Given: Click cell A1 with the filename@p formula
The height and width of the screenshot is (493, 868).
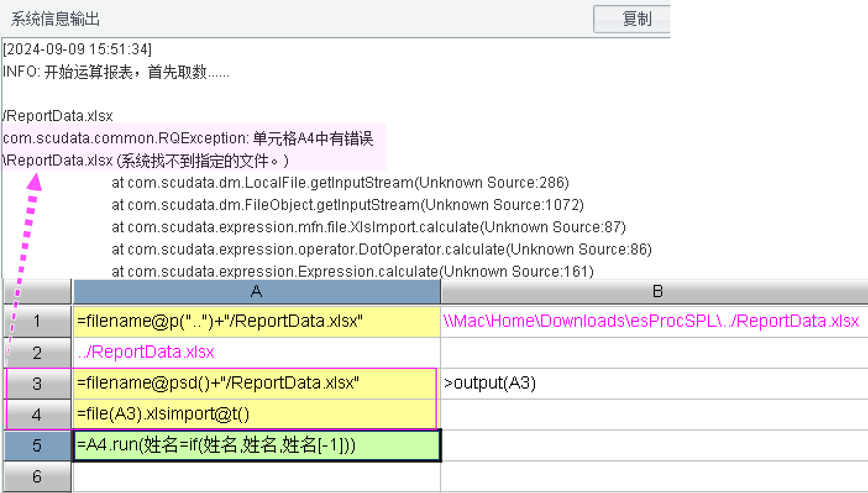Looking at the screenshot, I should click(x=256, y=321).
